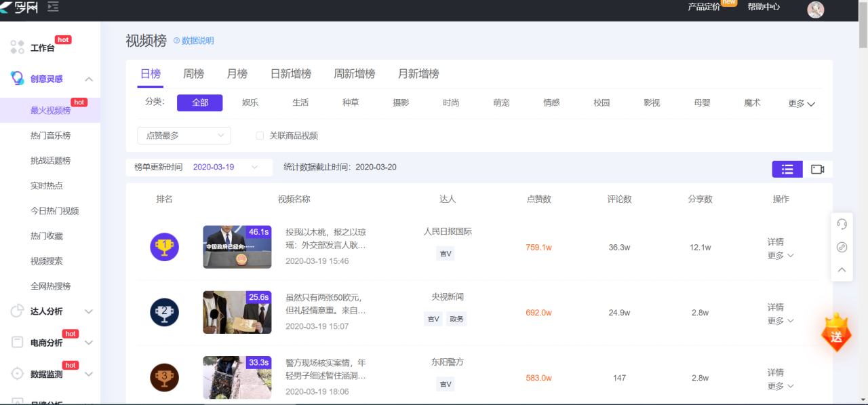Switch to video card view icon
Screen dimensions: 868x405
[x=817, y=170]
